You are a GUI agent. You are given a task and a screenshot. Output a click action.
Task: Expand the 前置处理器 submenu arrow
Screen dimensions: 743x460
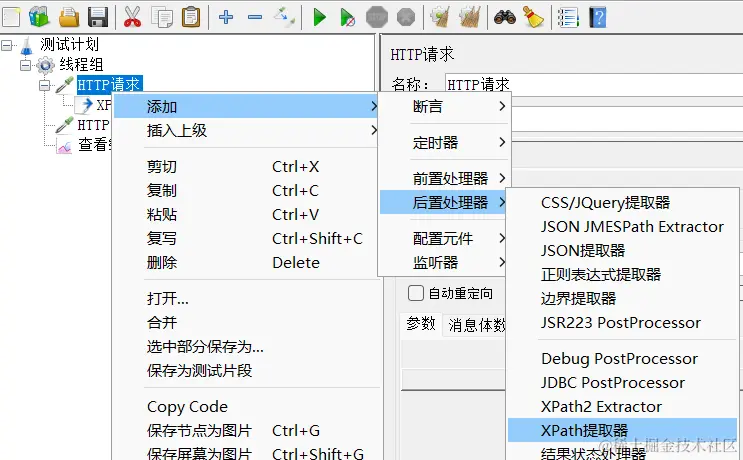point(502,178)
